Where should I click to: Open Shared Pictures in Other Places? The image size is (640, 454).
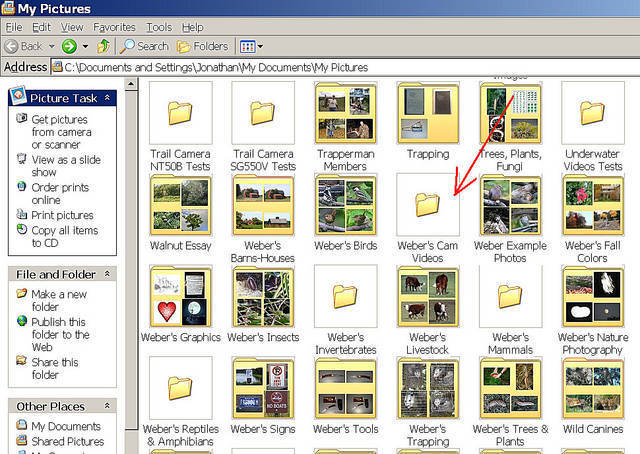(x=68, y=441)
